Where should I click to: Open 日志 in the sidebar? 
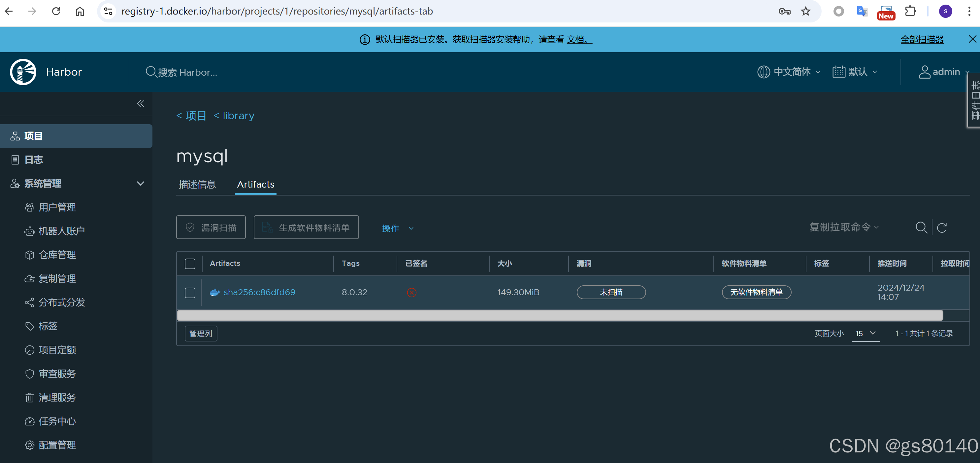[76, 160]
